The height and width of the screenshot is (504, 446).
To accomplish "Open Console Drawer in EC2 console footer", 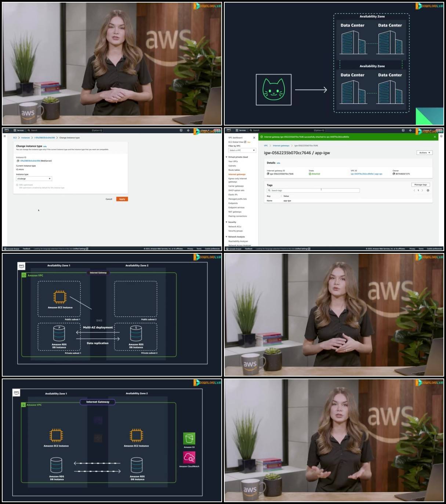I will point(11,249).
